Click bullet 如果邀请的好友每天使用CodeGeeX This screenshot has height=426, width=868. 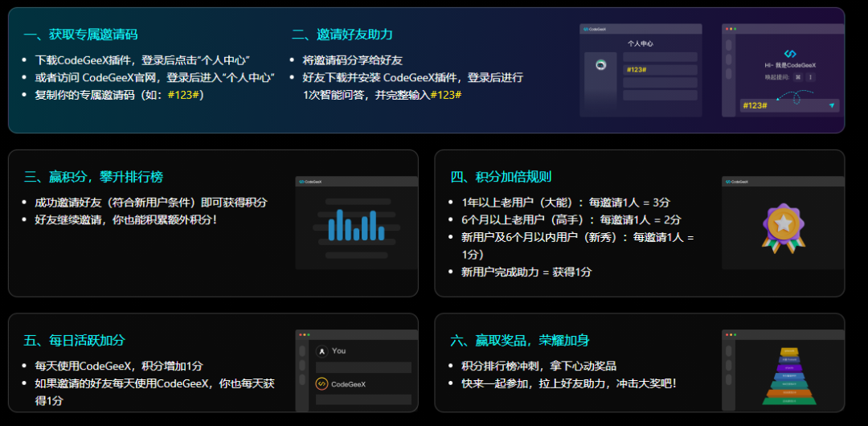155,391
